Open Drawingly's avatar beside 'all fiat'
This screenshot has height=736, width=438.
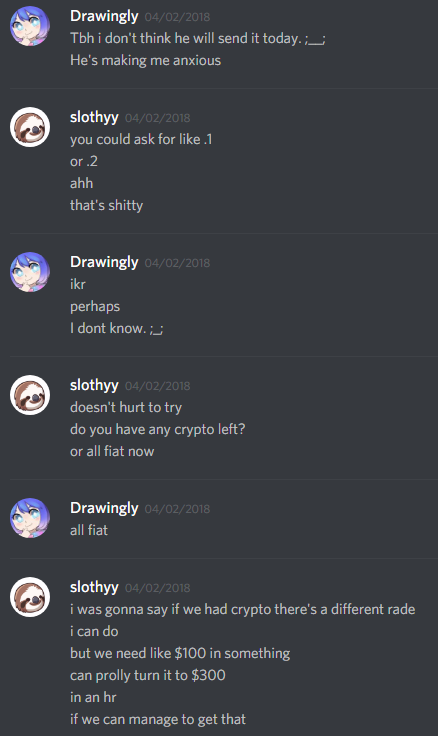pyautogui.click(x=30, y=518)
